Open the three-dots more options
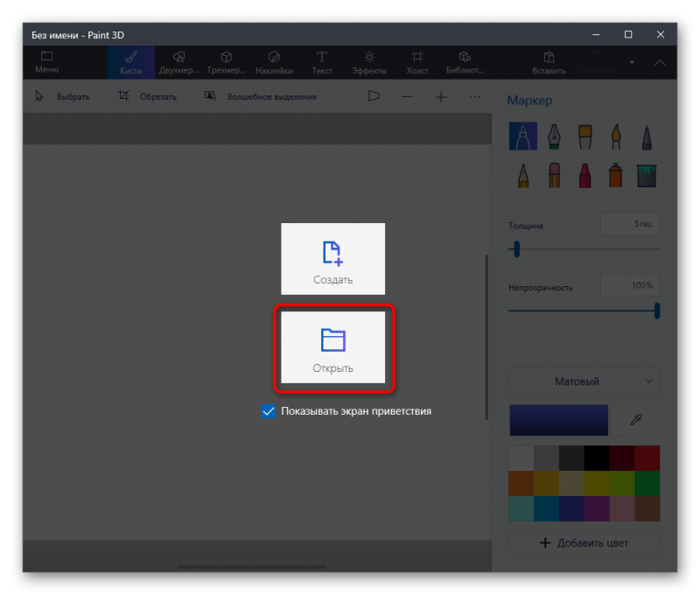Screen dimensions: 700x595 pos(474,96)
